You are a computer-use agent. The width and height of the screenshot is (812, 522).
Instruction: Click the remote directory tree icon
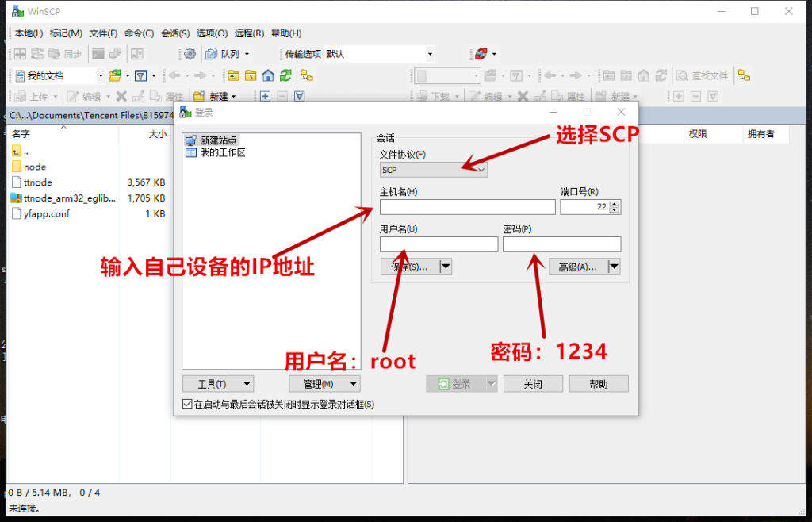(x=744, y=75)
